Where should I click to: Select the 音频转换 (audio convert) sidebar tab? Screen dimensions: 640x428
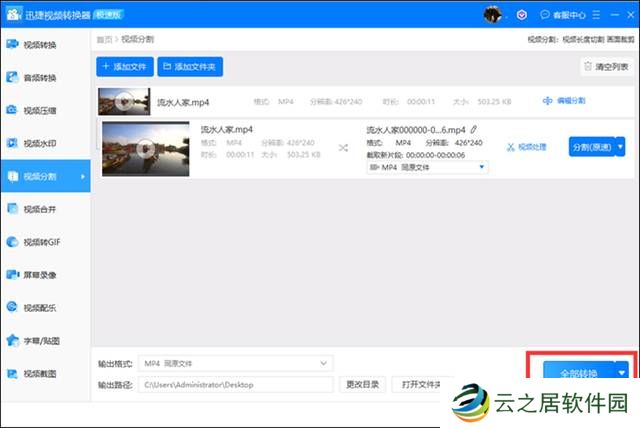pyautogui.click(x=40, y=78)
